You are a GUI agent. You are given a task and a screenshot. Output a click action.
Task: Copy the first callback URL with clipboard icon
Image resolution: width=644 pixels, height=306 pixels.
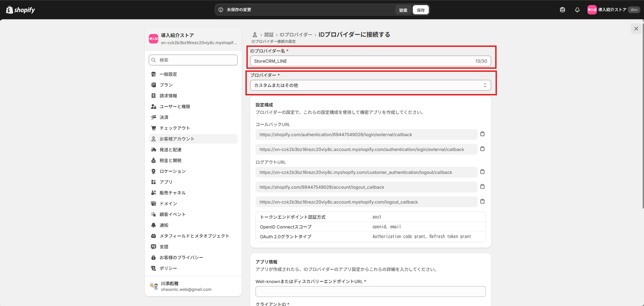(482, 134)
